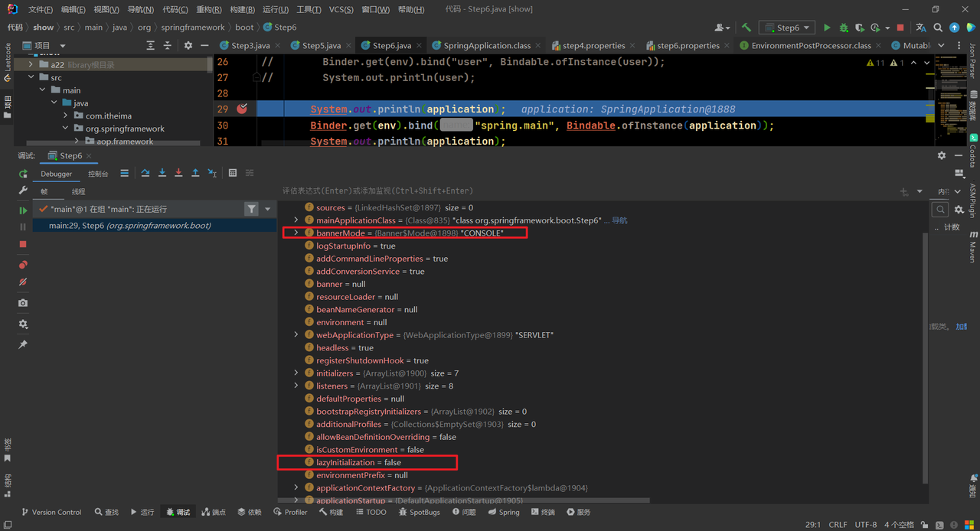Viewport: 980px width, 531px height.
Task: Expand the bannerMode variable
Action: pos(296,233)
